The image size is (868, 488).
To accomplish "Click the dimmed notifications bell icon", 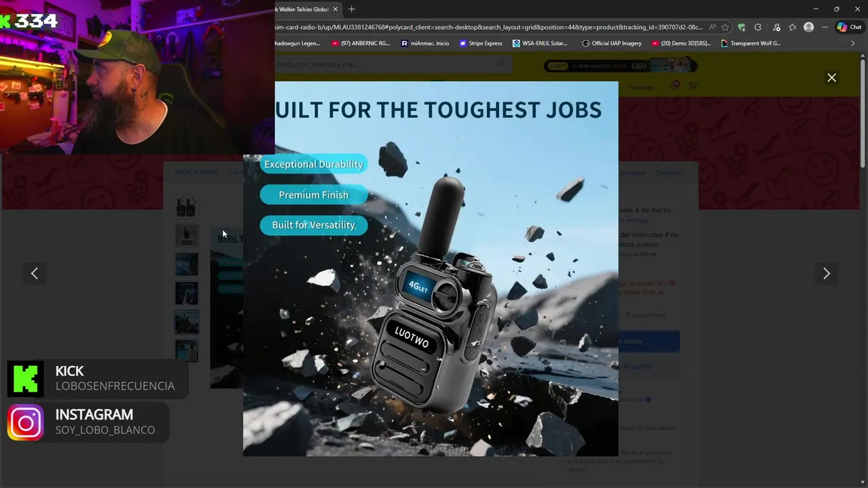I will pyautogui.click(x=675, y=85).
